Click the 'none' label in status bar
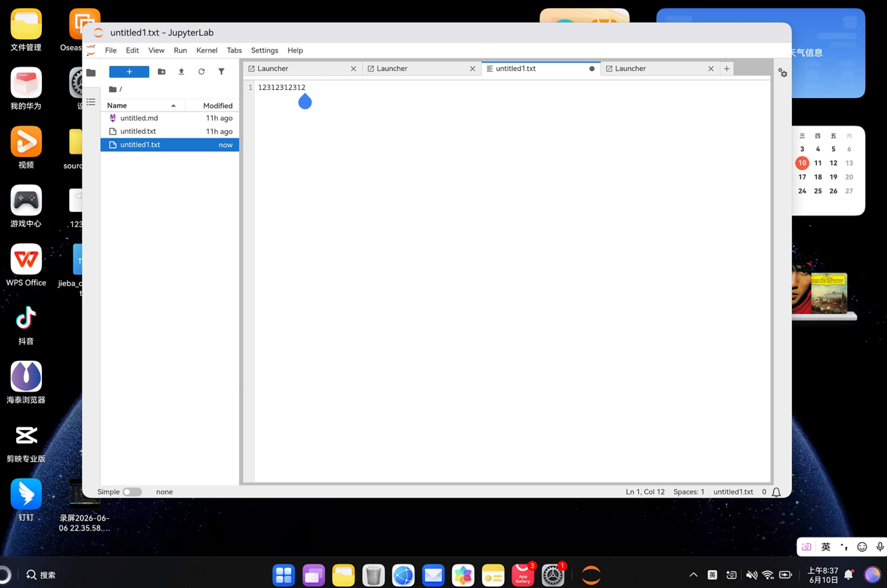Screen dimensions: 887x588 click(164, 492)
